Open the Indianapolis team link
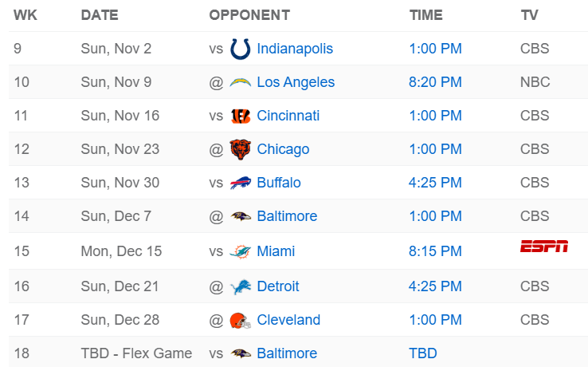 295,49
